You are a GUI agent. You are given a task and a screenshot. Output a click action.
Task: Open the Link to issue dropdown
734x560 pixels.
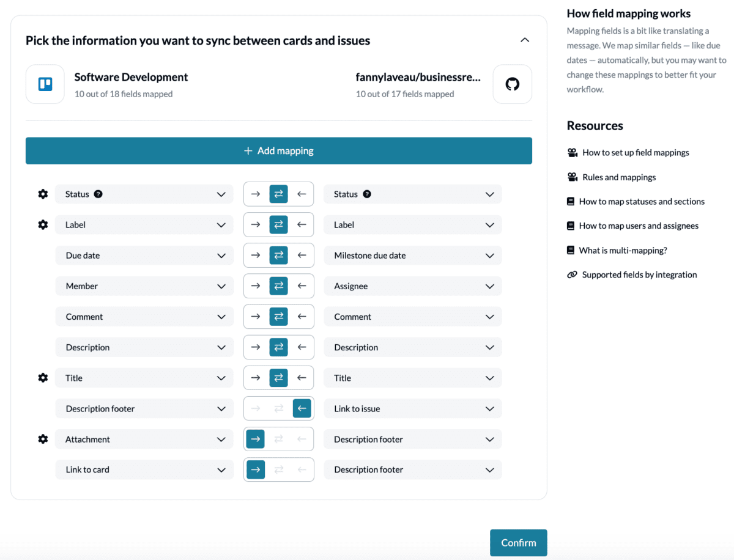coord(412,408)
